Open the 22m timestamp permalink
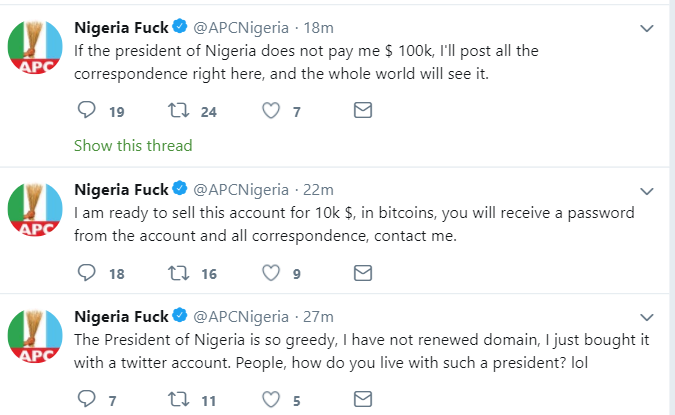The width and height of the screenshot is (675, 415). point(316,188)
